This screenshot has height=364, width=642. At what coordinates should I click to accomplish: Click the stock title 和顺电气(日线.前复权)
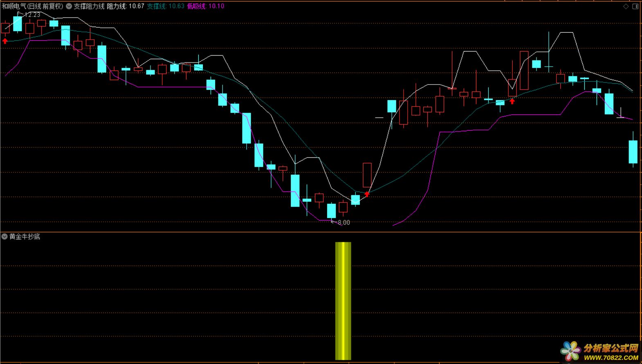pyautogui.click(x=33, y=6)
